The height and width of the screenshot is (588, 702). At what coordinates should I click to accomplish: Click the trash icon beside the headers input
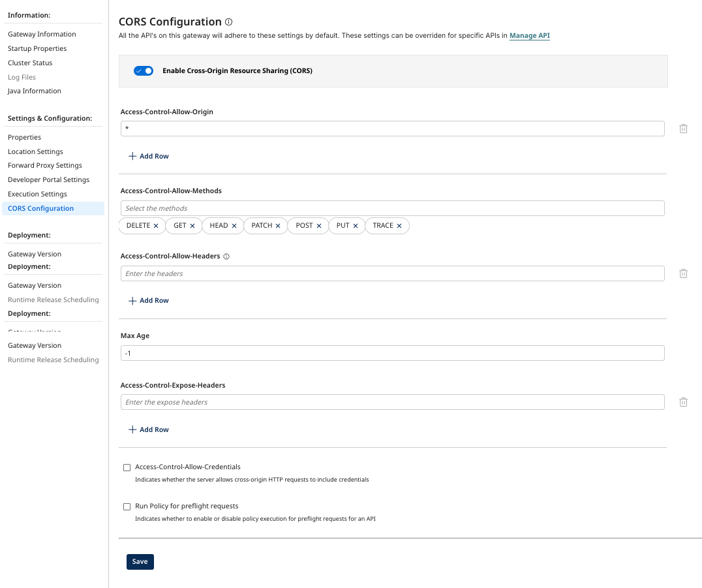(x=683, y=273)
